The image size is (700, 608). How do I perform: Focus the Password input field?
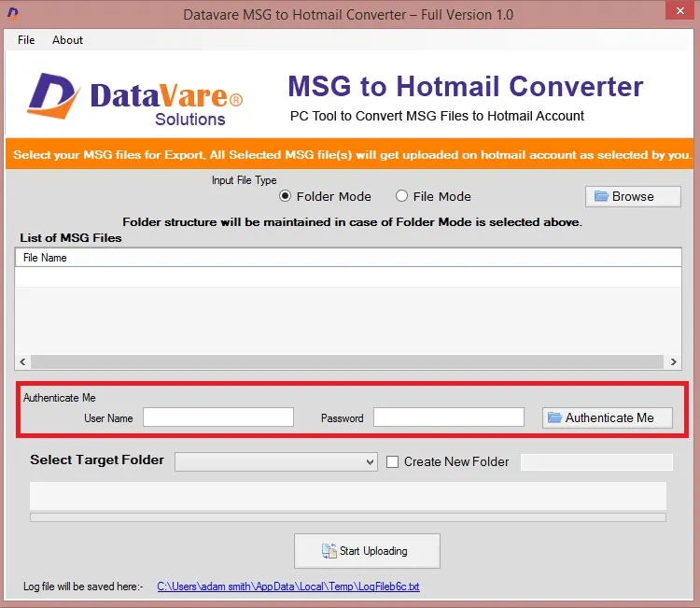click(449, 417)
